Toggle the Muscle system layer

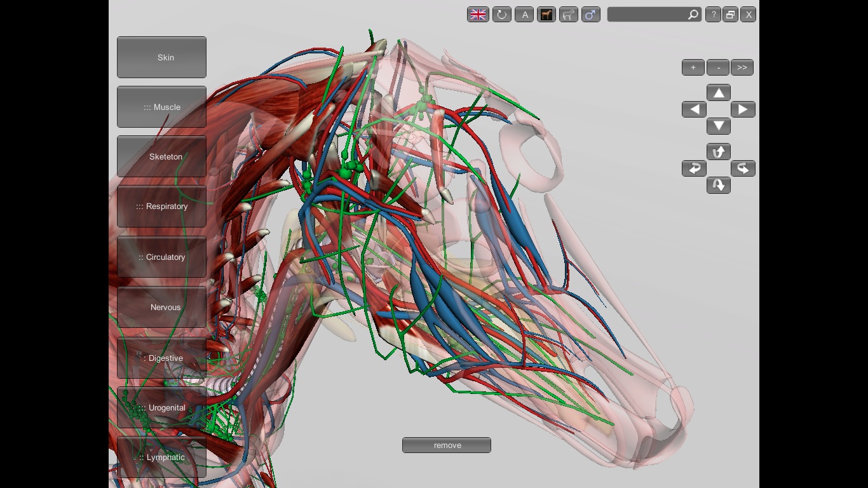(x=161, y=107)
